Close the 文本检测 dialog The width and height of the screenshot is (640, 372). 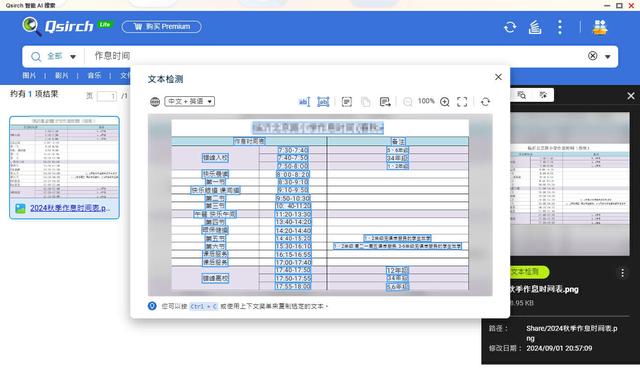point(498,77)
